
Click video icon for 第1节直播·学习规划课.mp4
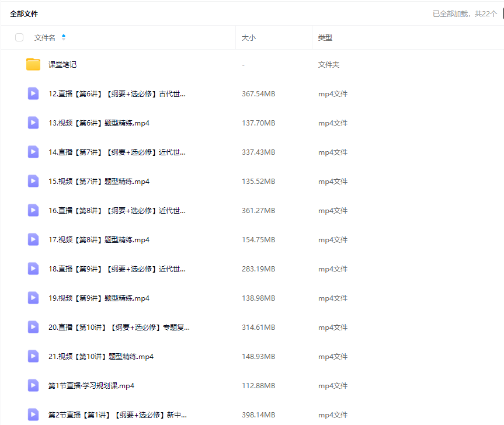pos(33,385)
